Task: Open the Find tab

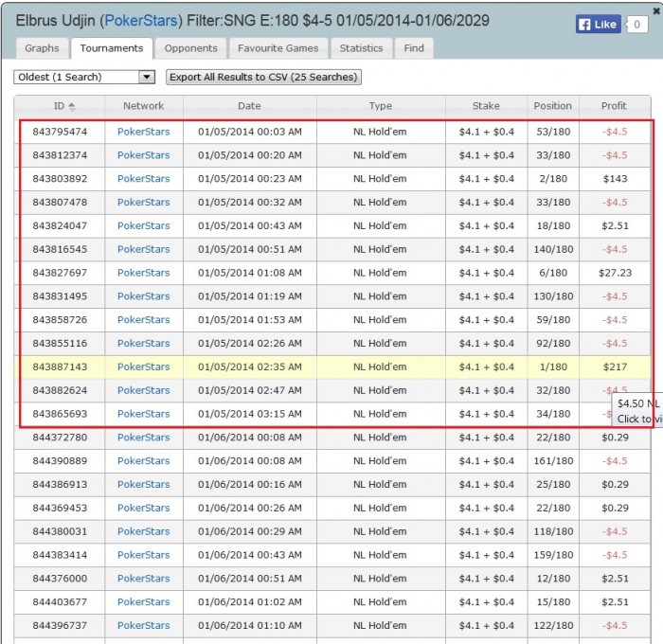Action: tap(414, 48)
